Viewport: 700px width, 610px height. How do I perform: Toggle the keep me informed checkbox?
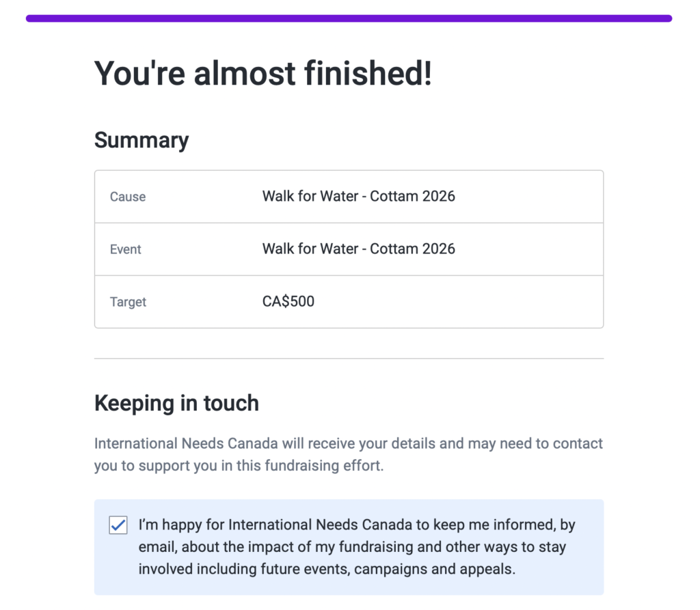click(x=118, y=525)
